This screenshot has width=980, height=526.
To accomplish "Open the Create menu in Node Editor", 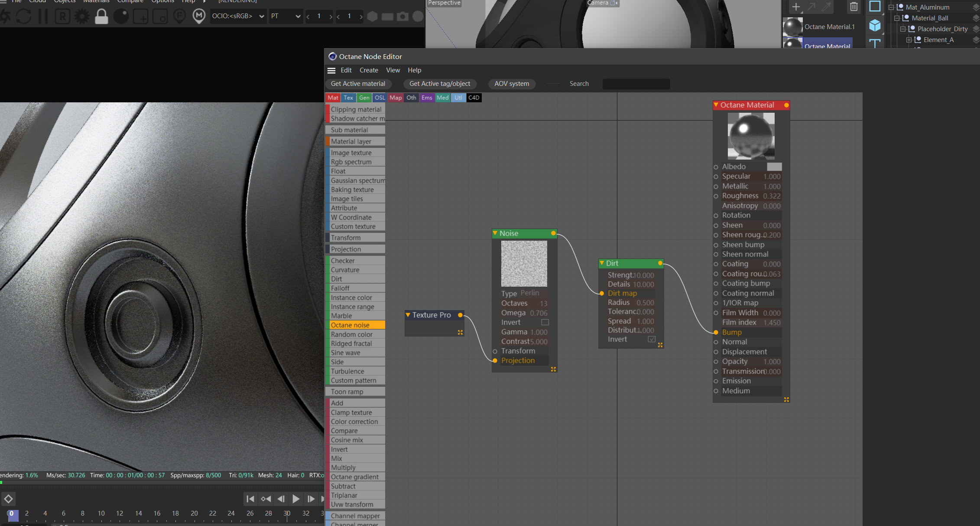I will (369, 70).
